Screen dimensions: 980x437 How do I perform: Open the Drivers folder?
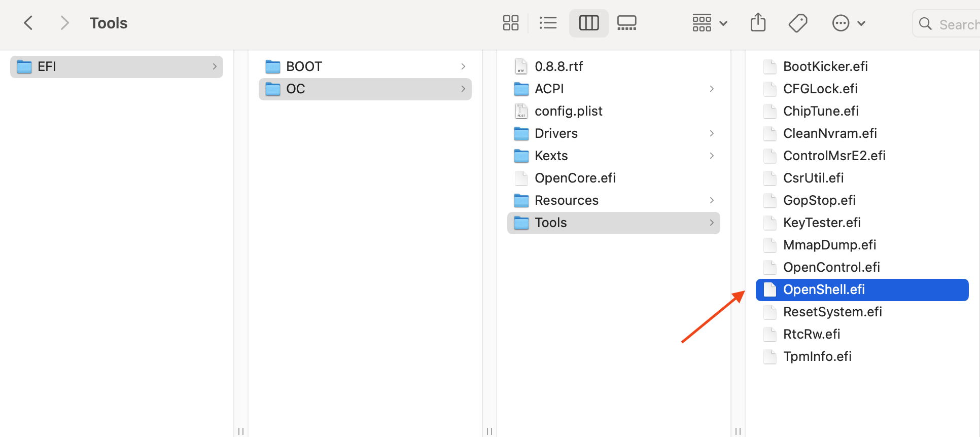(x=614, y=133)
